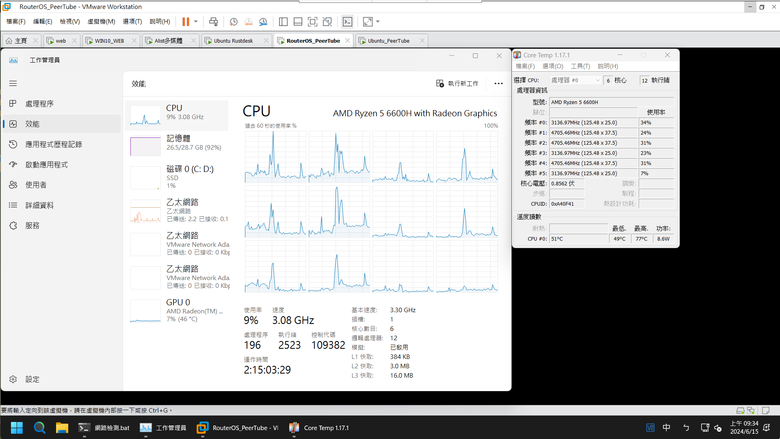Close the RouterOS_PeerTube tab
This screenshot has width=780, height=439.
tap(347, 41)
